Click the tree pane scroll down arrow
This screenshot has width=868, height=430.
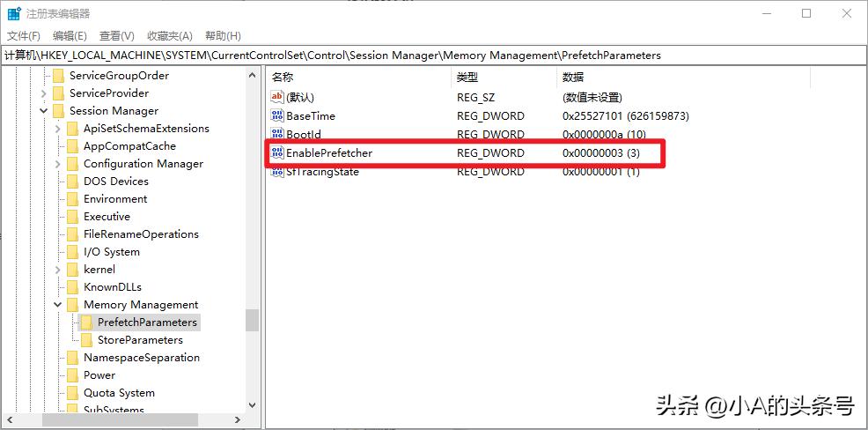tap(253, 405)
